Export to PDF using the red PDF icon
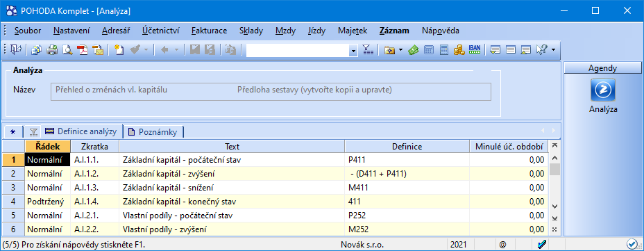This screenshot has height=251, width=644. (83, 50)
